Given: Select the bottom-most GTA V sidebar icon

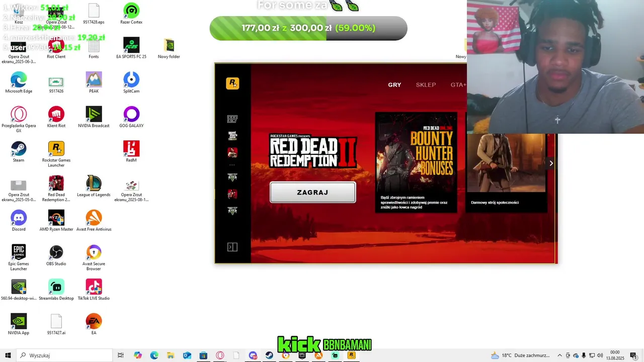Looking at the screenshot, I should pyautogui.click(x=232, y=211).
